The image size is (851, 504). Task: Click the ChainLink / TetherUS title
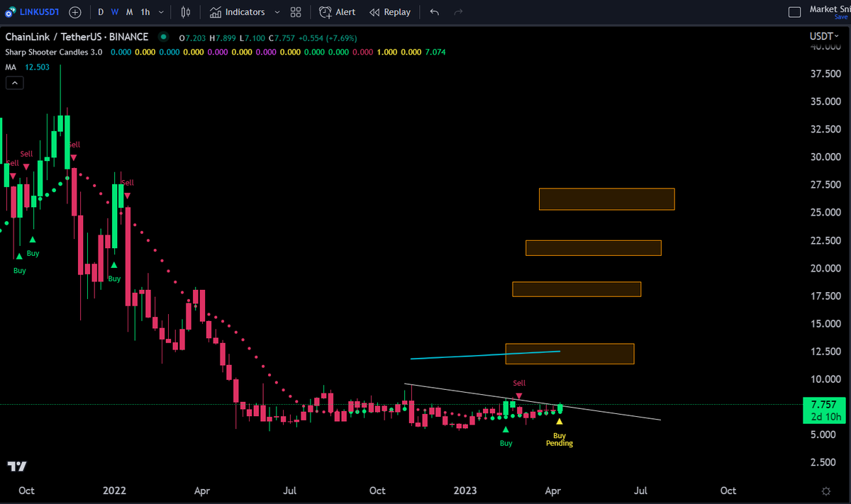[77, 37]
